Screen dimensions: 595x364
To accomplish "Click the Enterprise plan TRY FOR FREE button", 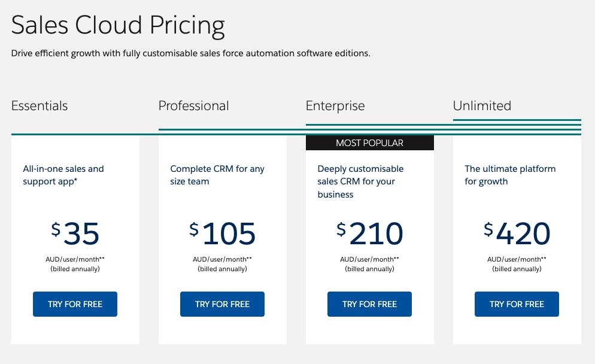I will point(369,304).
